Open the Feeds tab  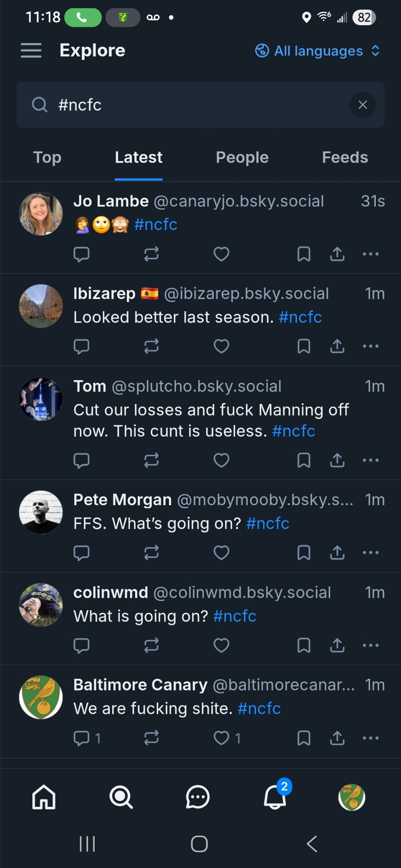pos(345,157)
